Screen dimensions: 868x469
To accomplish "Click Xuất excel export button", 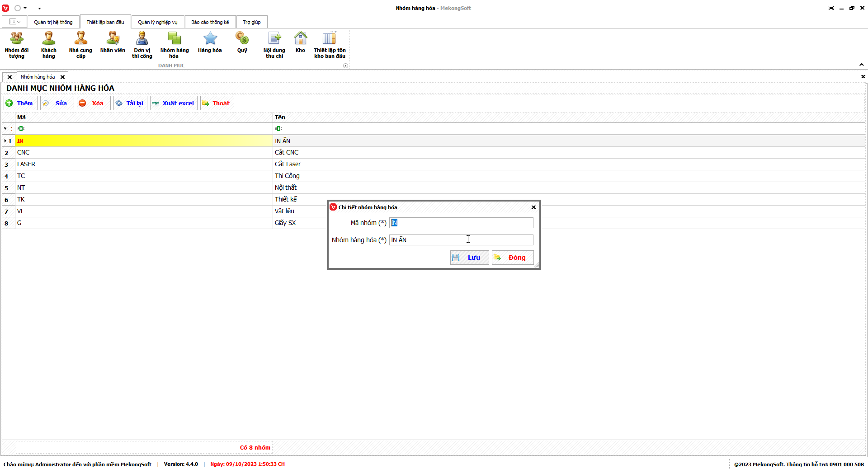I will click(x=174, y=103).
